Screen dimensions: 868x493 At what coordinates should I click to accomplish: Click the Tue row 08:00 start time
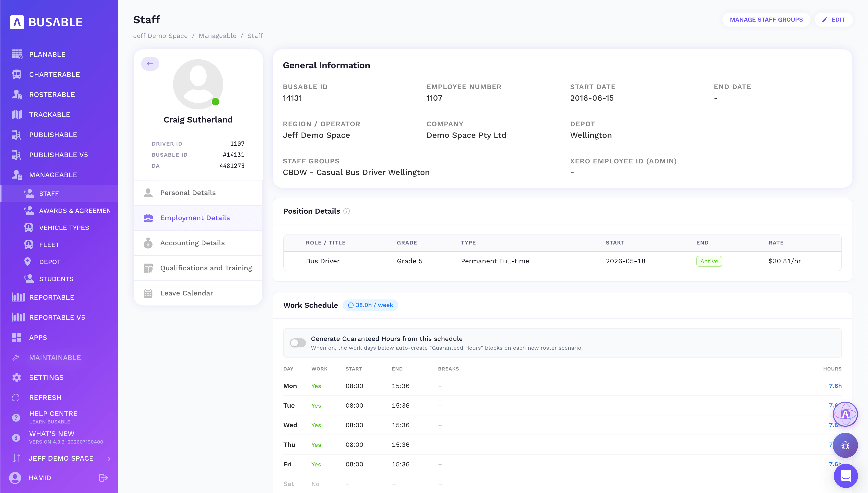[x=354, y=405]
